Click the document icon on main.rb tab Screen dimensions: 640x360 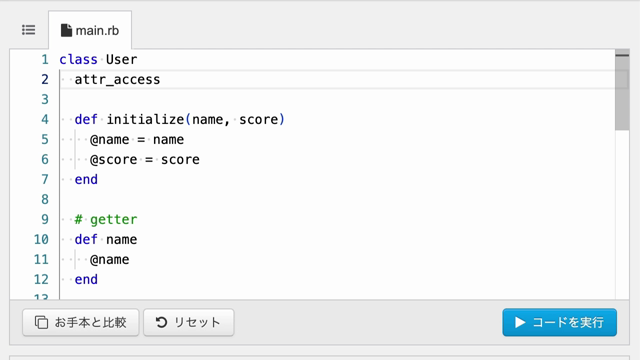point(66,30)
